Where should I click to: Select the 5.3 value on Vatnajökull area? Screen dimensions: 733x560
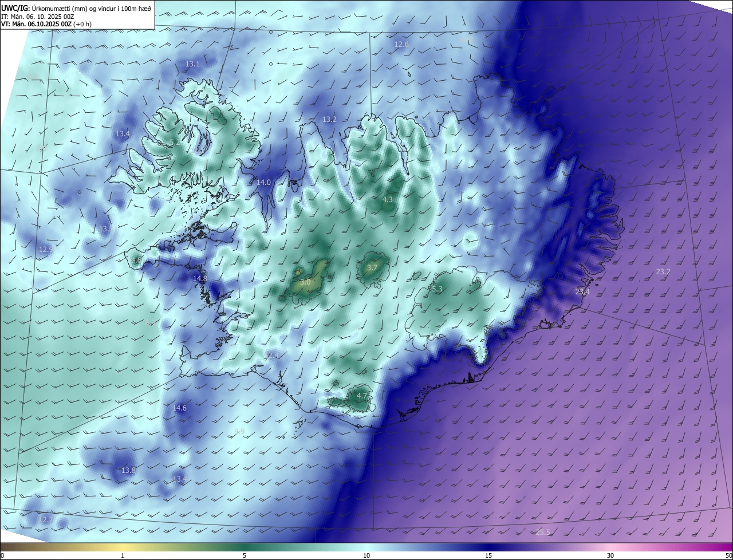(x=437, y=289)
